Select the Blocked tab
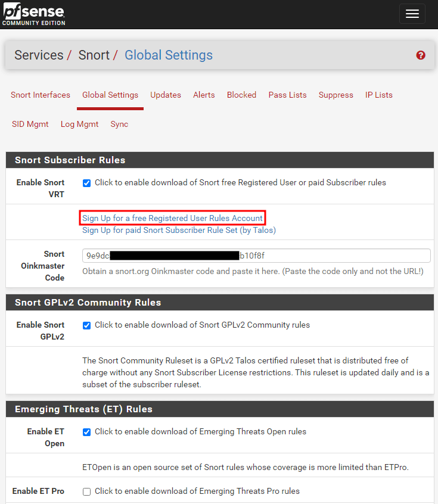This screenshot has width=438, height=504. click(x=241, y=95)
